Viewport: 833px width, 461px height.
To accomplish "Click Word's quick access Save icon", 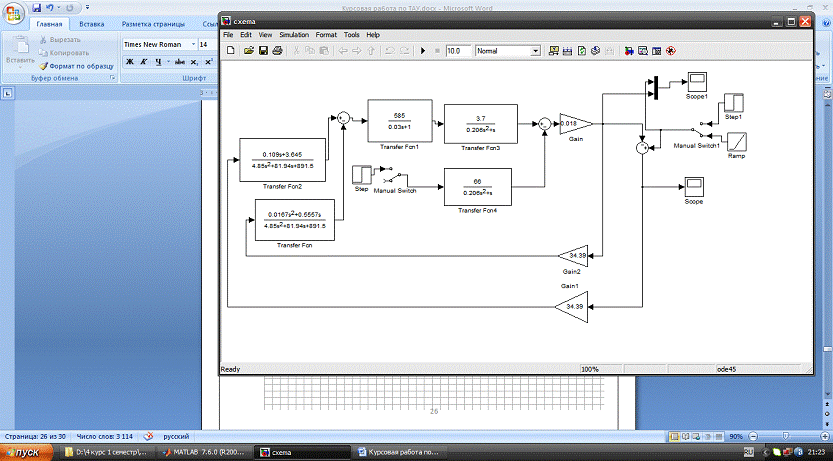I will [37, 6].
